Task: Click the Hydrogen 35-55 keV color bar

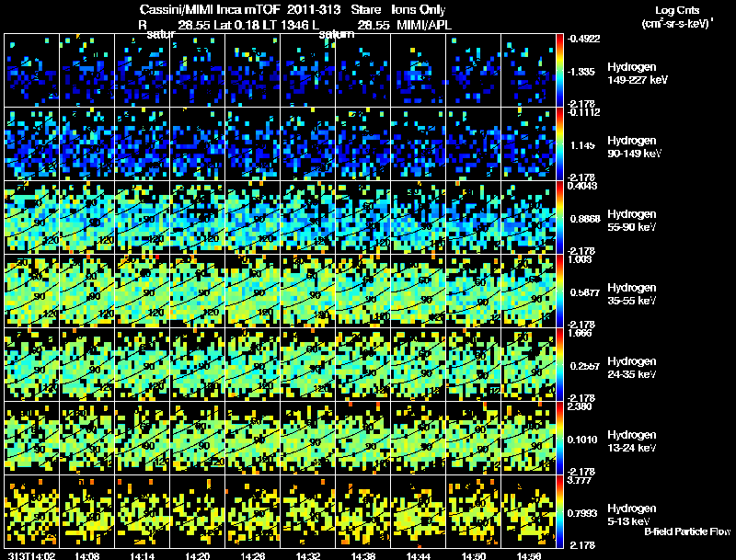Action: coord(561,291)
